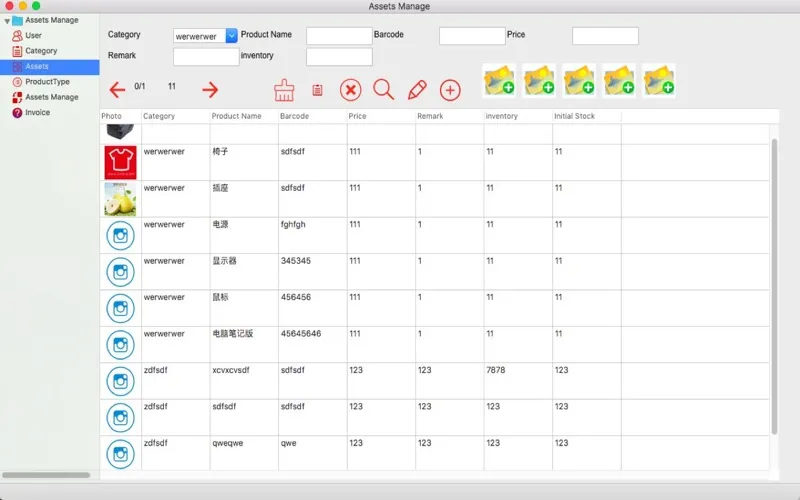
Task: Click the camera placeholder in the fghfgh row
Action: [120, 236]
